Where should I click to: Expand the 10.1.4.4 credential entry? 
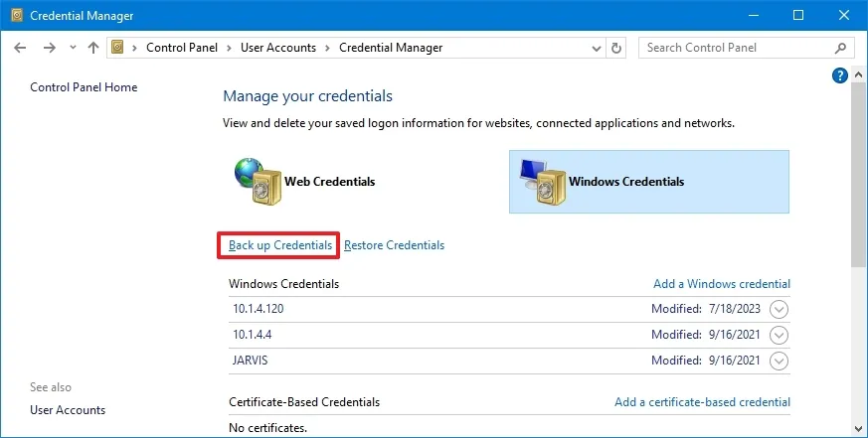[x=779, y=335]
